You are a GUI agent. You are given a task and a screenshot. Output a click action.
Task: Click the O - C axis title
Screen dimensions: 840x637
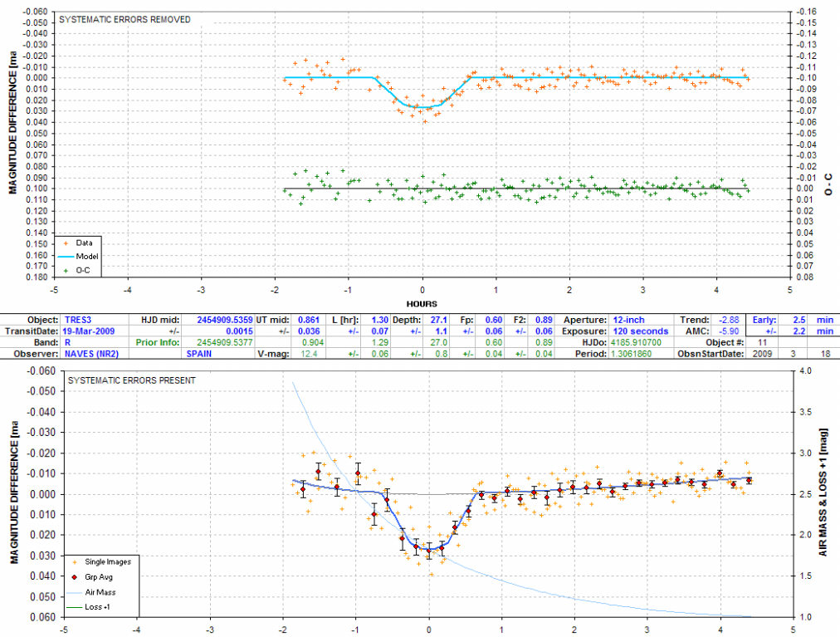point(828,184)
